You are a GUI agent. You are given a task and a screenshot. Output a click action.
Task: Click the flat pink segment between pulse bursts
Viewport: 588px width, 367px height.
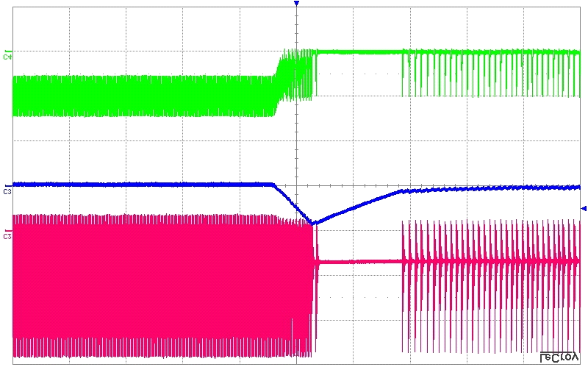pos(359,260)
